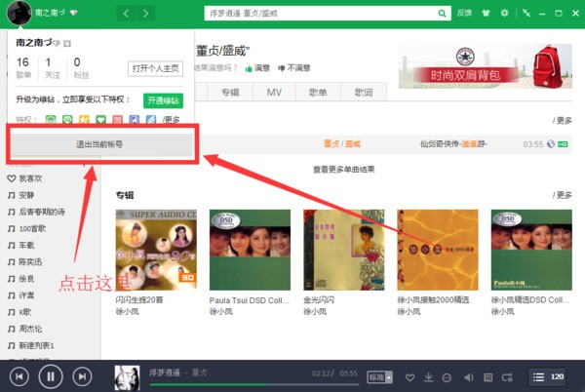Open the Paula Tsui DSD Coll... album cover
Image resolution: width=585 pixels, height=392 pixels.
point(250,250)
